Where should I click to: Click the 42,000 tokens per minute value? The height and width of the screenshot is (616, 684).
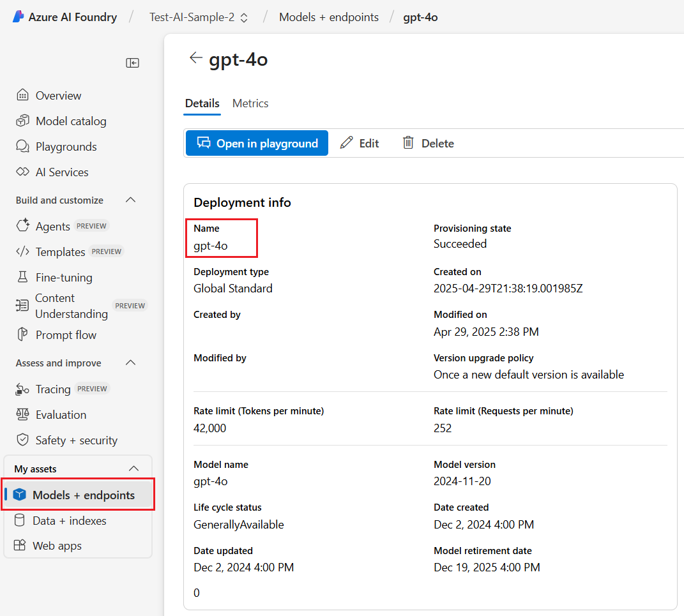click(210, 428)
